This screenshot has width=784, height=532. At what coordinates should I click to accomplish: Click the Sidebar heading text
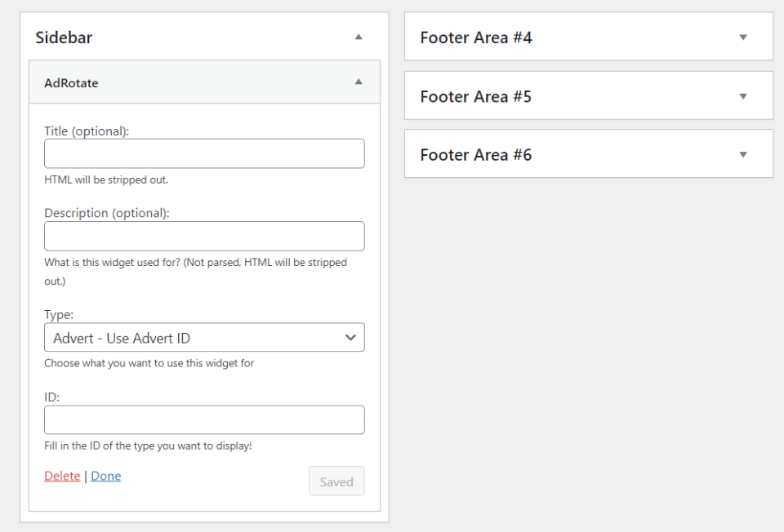64,38
